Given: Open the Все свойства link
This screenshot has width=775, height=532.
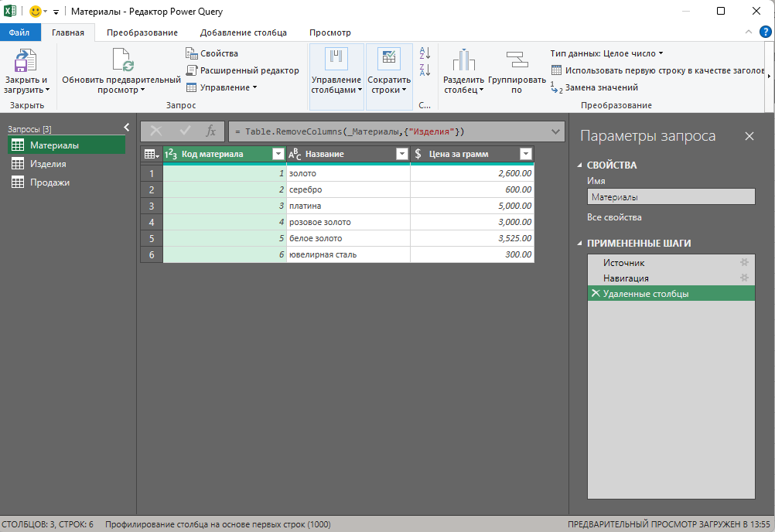Looking at the screenshot, I should click(x=614, y=217).
